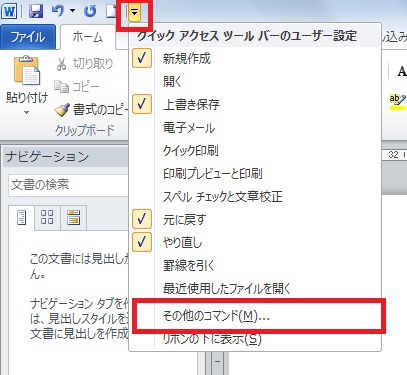Enable 最近使用したファイルを開く option
Image resolution: width=407 pixels, height=375 pixels.
[255, 288]
